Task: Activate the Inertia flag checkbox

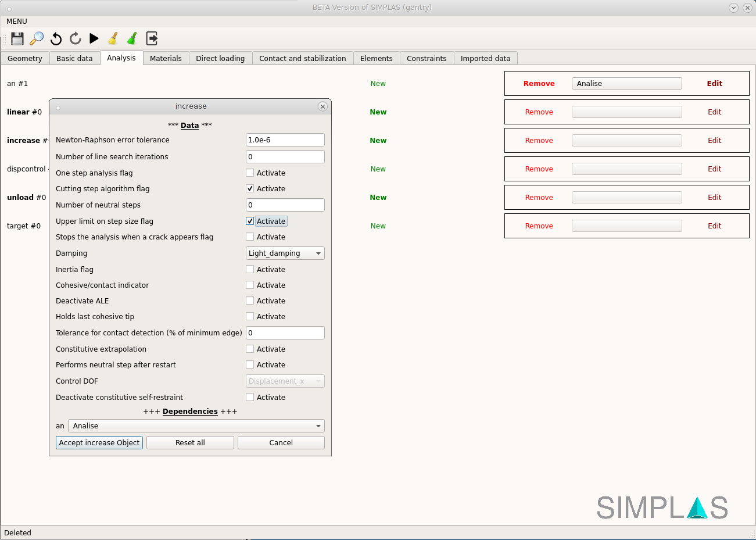Action: (250, 269)
